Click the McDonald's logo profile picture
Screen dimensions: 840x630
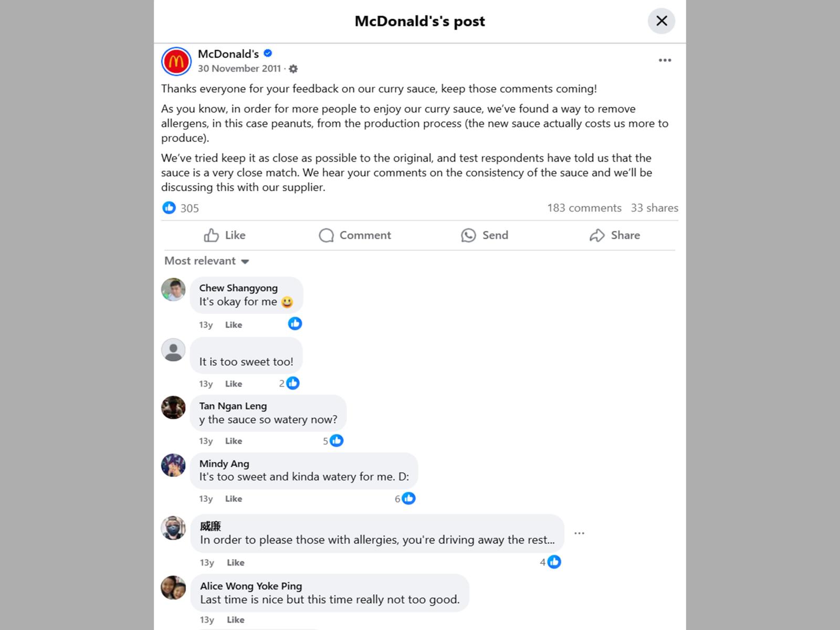click(x=176, y=61)
